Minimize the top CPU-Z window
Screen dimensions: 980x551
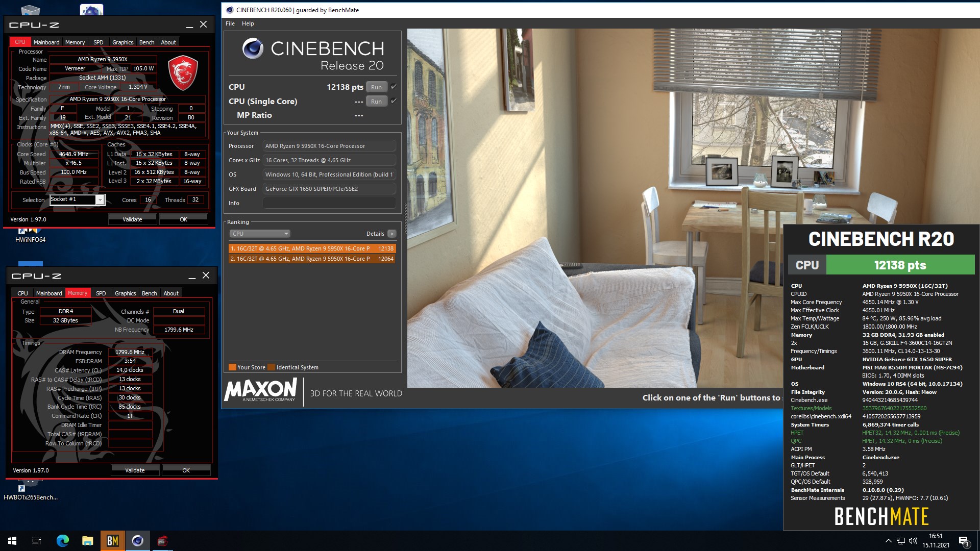189,25
